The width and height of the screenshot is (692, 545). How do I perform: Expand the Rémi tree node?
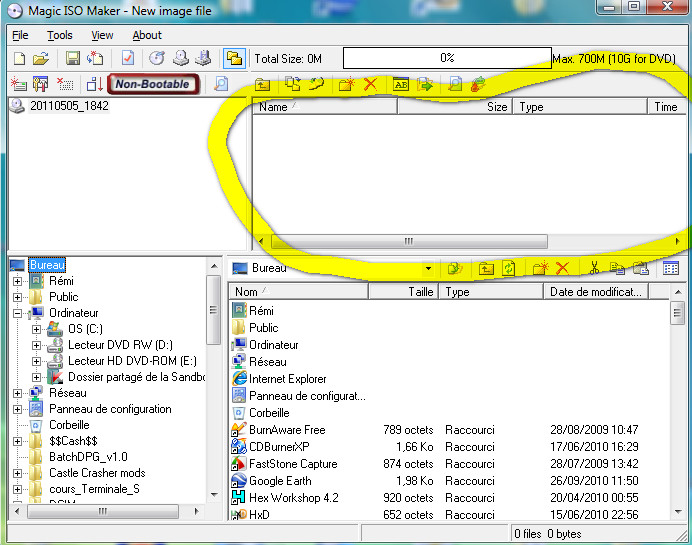click(17, 282)
